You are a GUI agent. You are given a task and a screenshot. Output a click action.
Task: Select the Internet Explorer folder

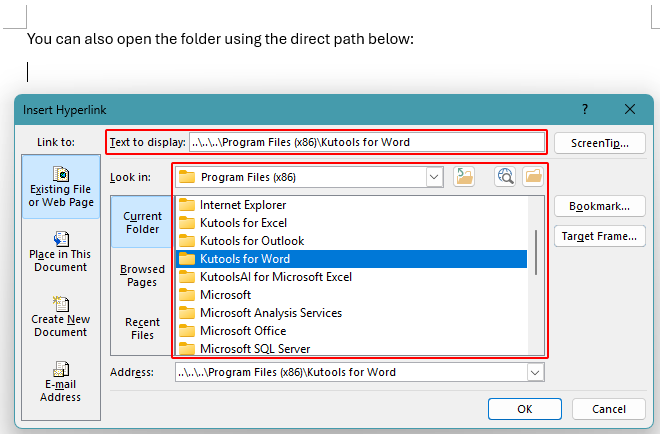click(x=351, y=205)
